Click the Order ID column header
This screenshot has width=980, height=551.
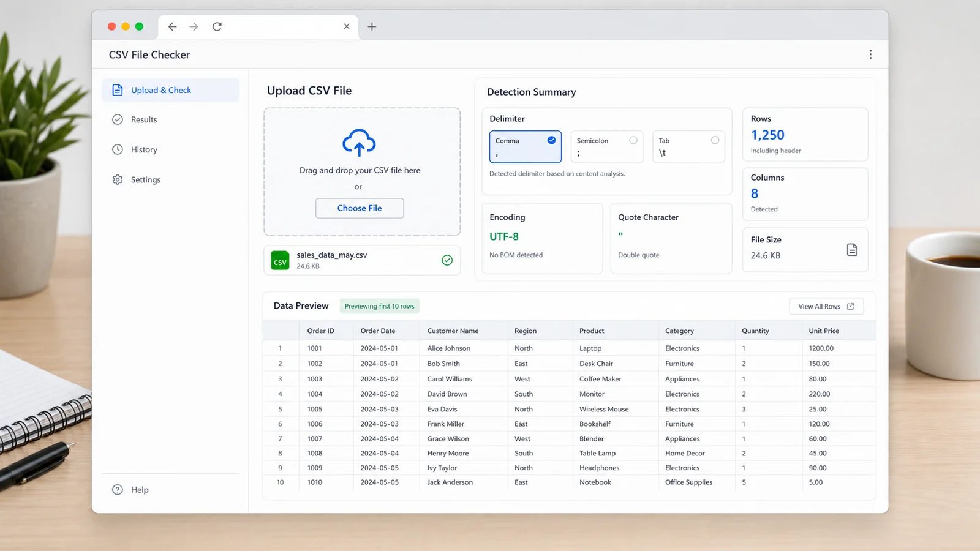tap(321, 331)
